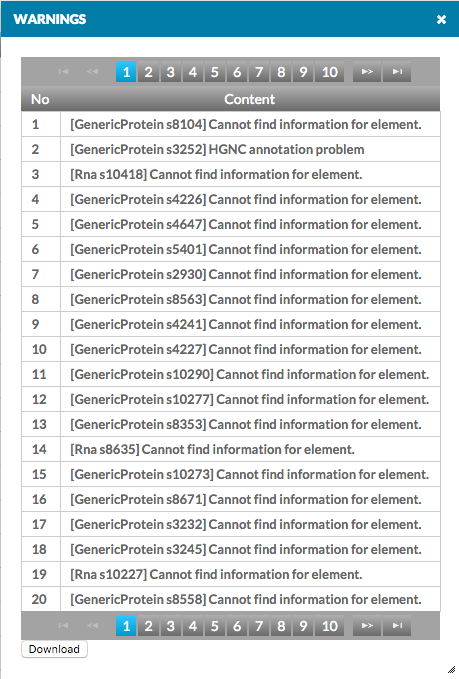The width and height of the screenshot is (459, 679).
Task: Click the No column header
Action: click(41, 99)
